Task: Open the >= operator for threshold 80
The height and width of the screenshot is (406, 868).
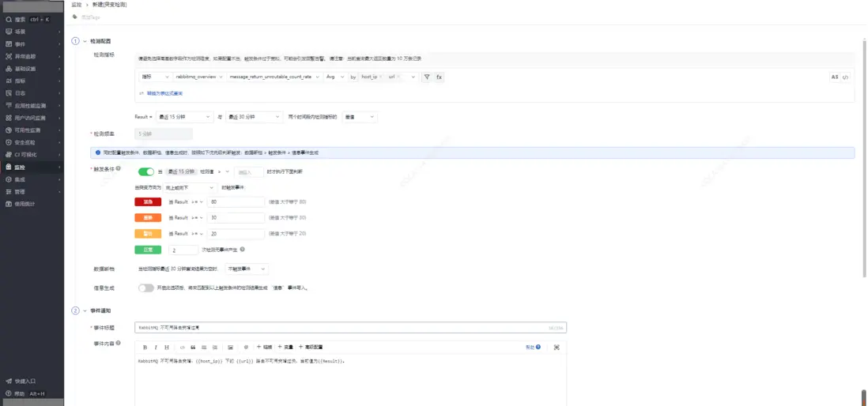Action: coord(197,202)
